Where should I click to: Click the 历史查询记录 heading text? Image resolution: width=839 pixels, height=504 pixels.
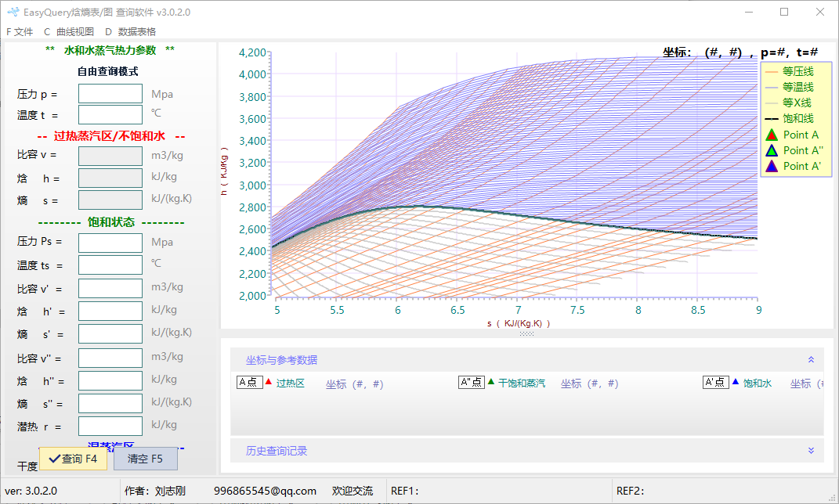pos(277,451)
